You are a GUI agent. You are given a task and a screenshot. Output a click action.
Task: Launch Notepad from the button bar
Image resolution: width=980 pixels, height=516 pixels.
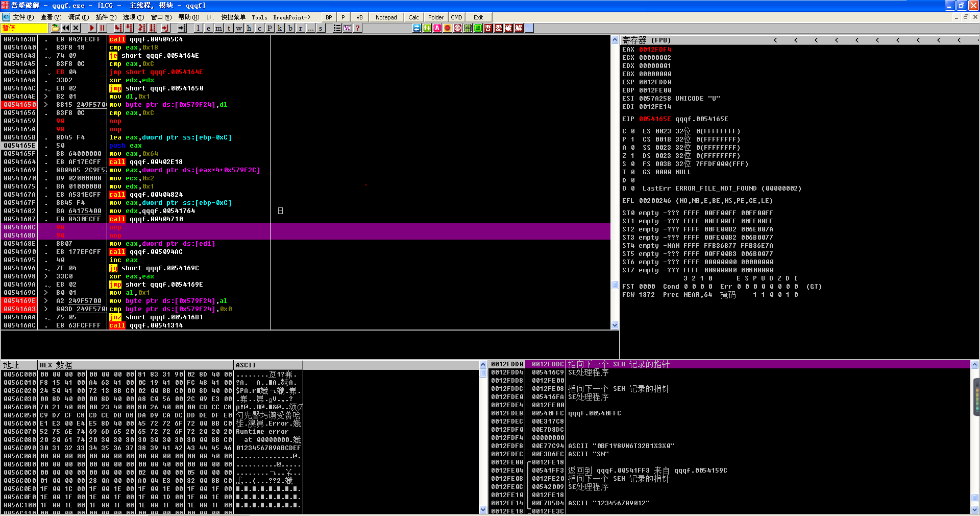[x=386, y=17]
